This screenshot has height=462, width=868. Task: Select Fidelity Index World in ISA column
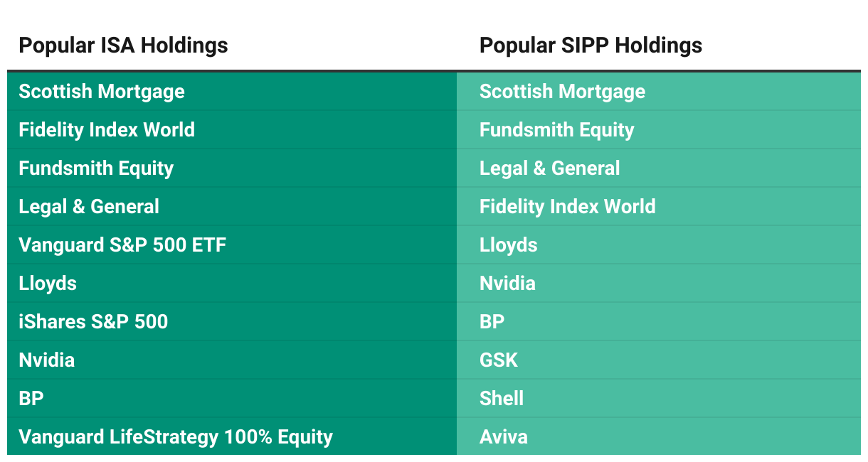coord(107,130)
